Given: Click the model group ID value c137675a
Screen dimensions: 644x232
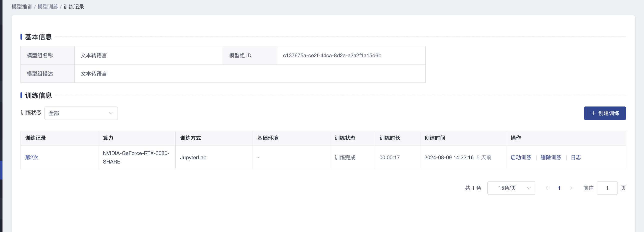Looking at the screenshot, I should (x=332, y=55).
